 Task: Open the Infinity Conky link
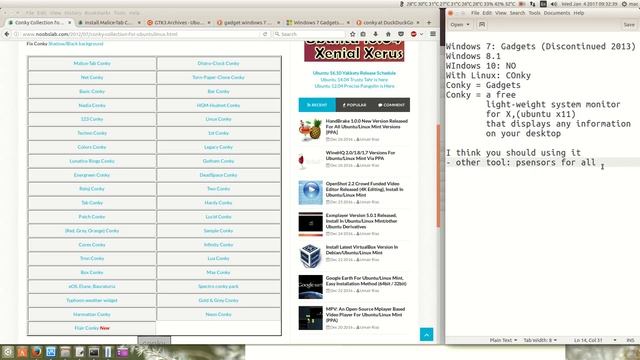(x=218, y=244)
